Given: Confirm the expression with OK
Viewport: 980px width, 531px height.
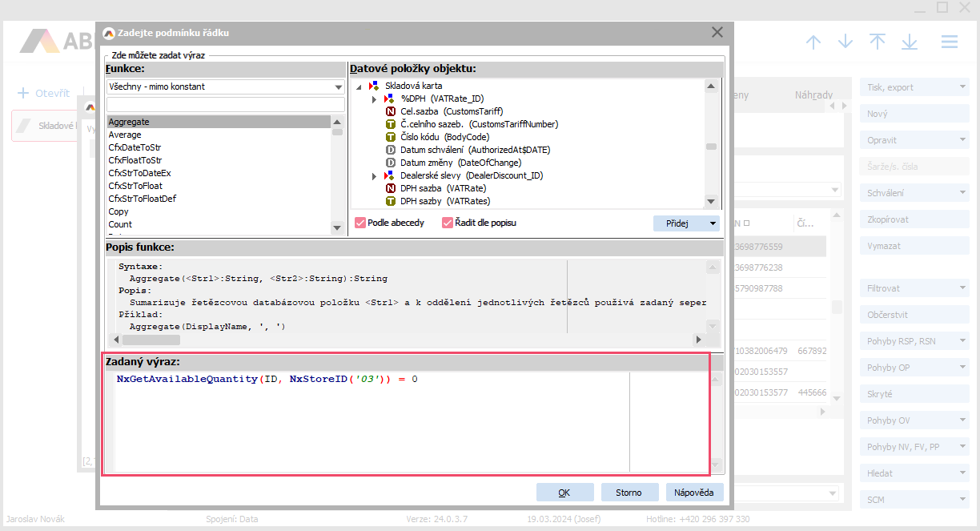Looking at the screenshot, I should click(x=564, y=493).
